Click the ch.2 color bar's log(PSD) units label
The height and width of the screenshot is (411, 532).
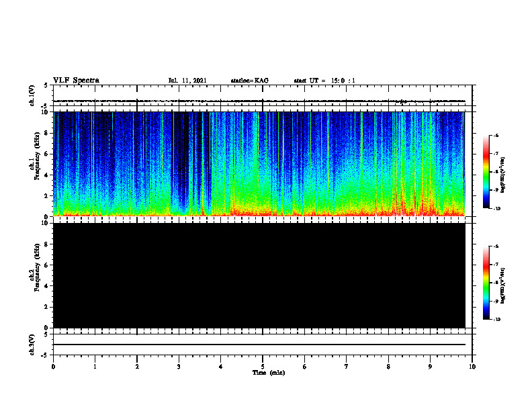(503, 286)
